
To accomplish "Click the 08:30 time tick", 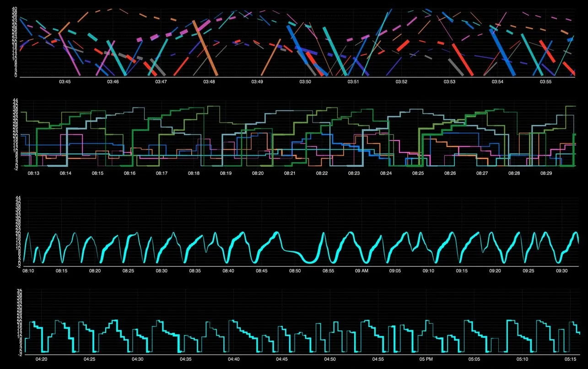I will coord(162,271).
